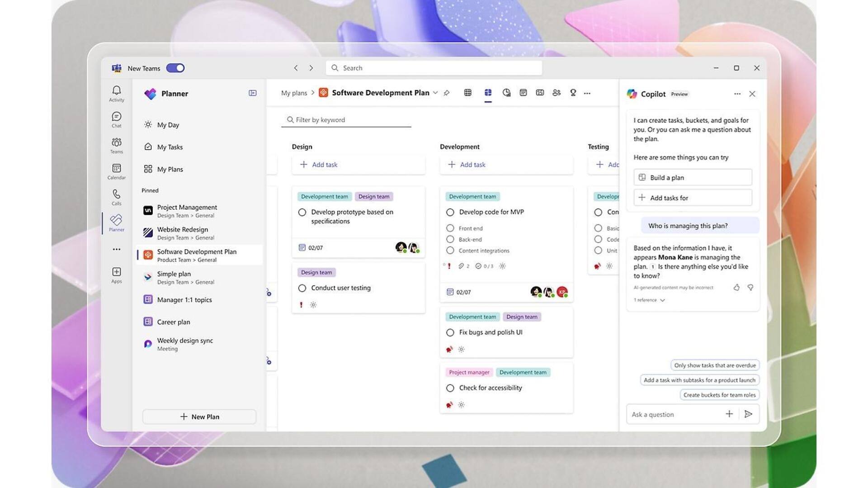Image resolution: width=868 pixels, height=488 pixels.
Task: Switch to Board view
Action: coord(488,93)
